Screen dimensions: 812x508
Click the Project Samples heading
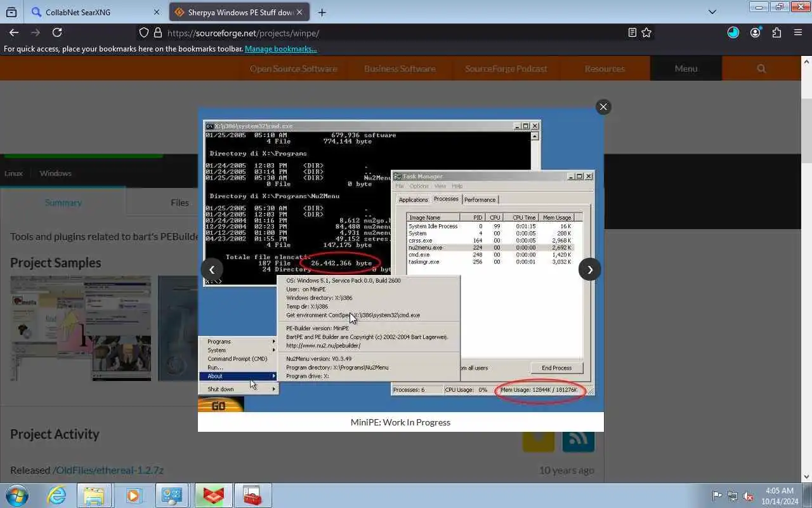(55, 263)
